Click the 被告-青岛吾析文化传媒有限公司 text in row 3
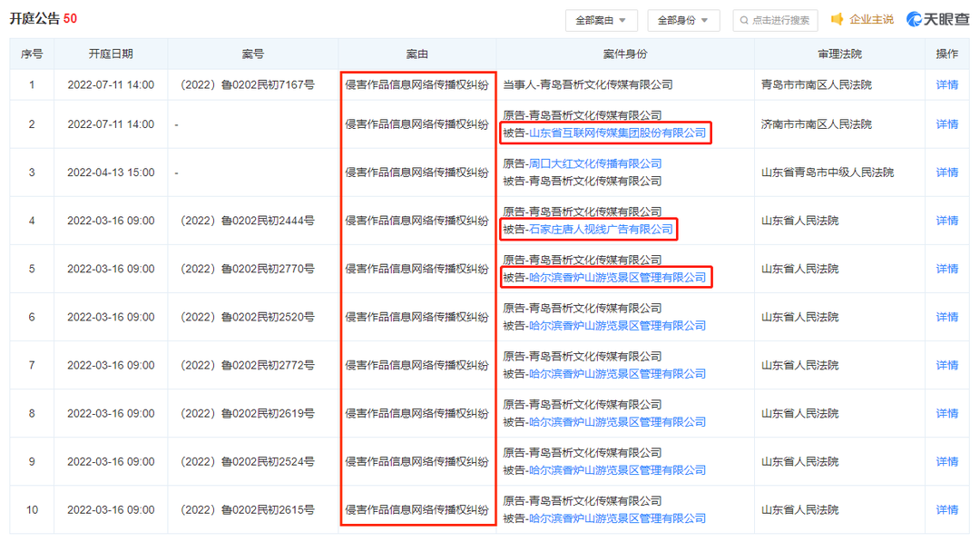Screen dimensions: 980x542 coord(583,182)
